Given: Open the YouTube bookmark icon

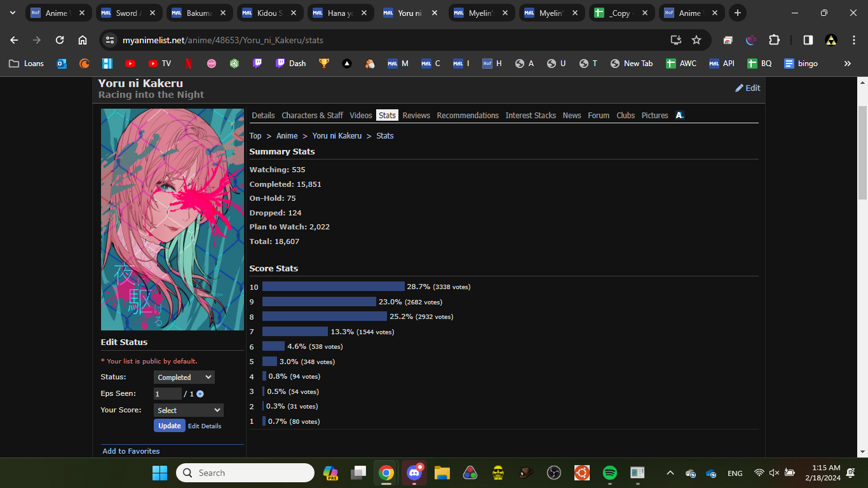Looking at the screenshot, I should [x=130, y=64].
